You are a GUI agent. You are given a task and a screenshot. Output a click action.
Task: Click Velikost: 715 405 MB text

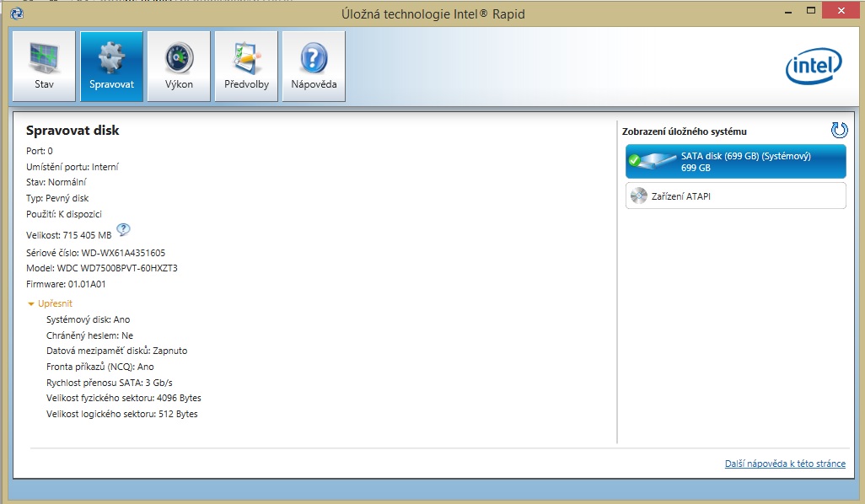(68, 235)
